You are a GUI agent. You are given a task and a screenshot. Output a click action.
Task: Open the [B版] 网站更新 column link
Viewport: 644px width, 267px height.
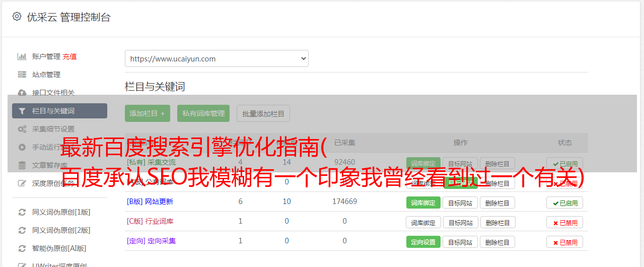[x=150, y=202]
